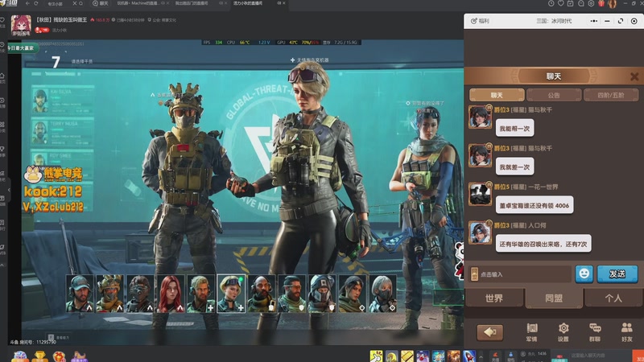Click the user profile avatar in top bar

point(612,4)
